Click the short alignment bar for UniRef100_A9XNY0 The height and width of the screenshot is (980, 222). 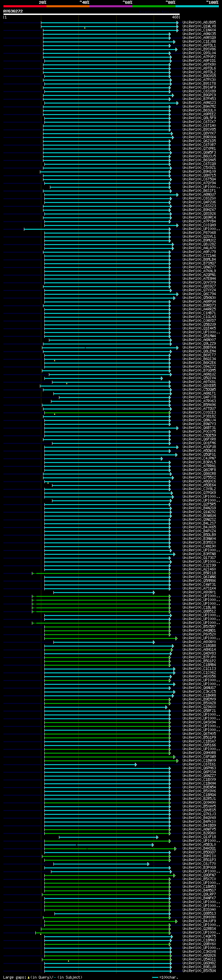[x=104, y=642]
